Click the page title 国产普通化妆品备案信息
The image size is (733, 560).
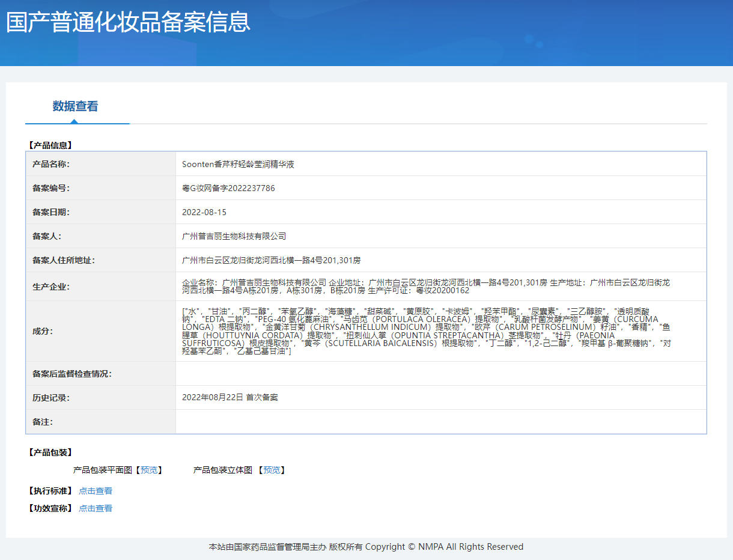(128, 22)
